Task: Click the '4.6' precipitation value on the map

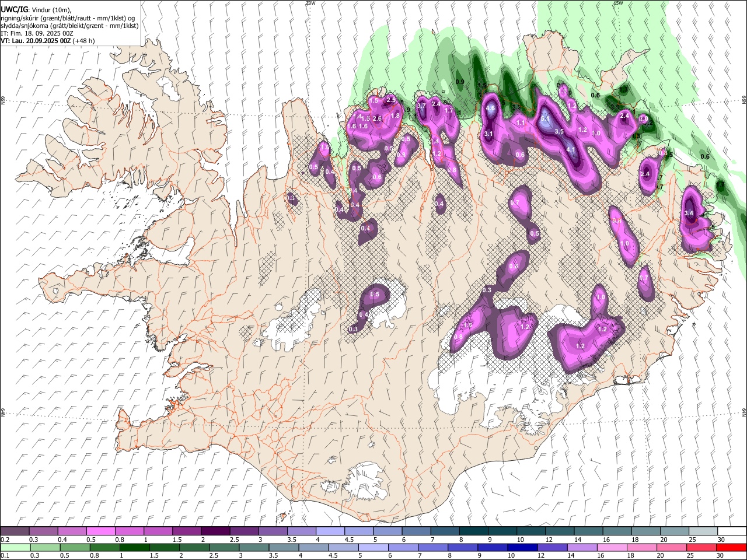Action: pyautogui.click(x=490, y=108)
